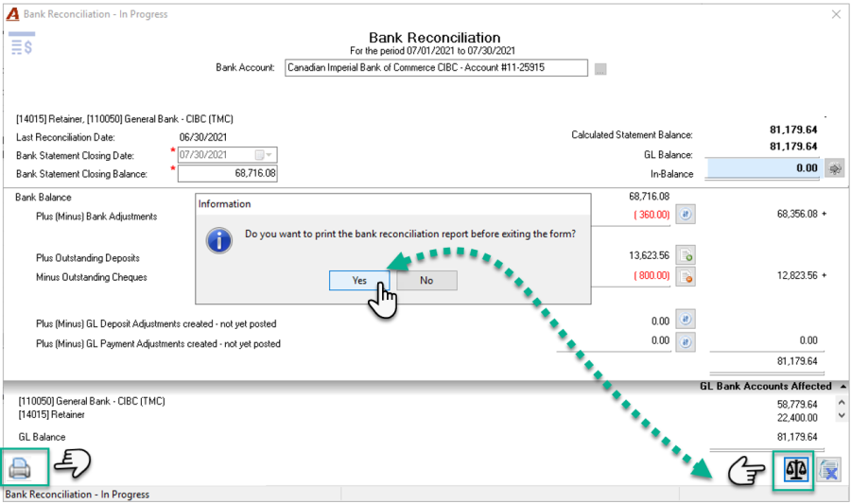Click the (360.00) bank adjustment amount

(x=651, y=215)
